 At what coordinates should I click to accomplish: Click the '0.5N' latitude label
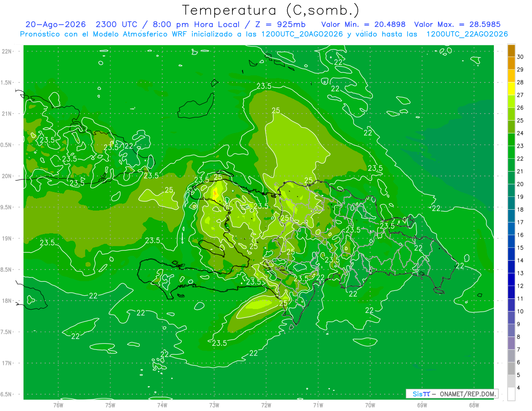(7, 145)
